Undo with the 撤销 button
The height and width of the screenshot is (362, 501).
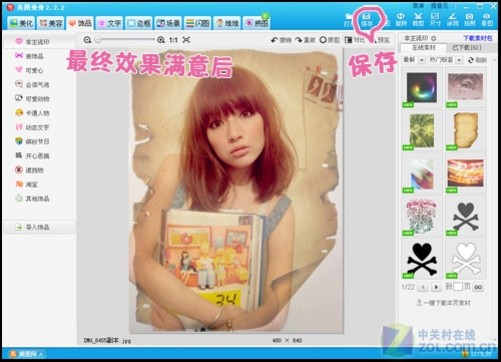coord(281,40)
